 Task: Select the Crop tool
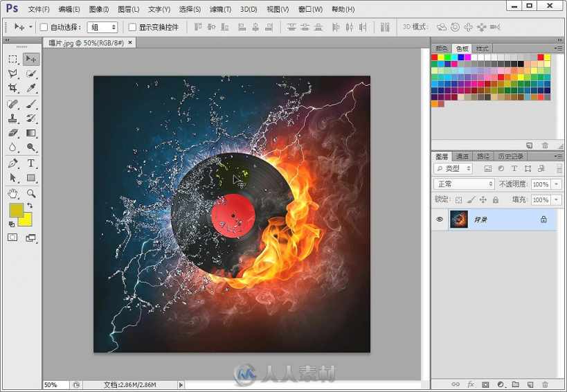(13, 88)
